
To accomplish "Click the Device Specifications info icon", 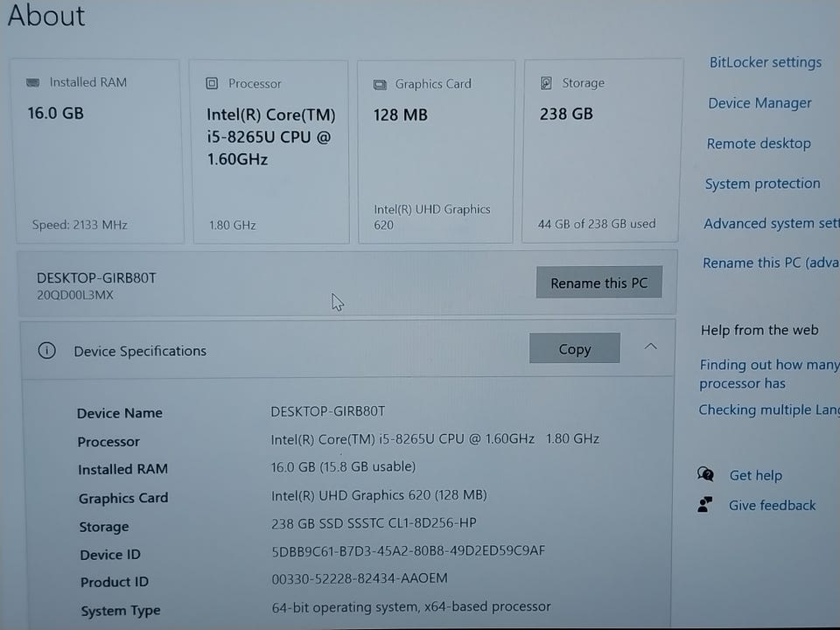I will [x=47, y=350].
